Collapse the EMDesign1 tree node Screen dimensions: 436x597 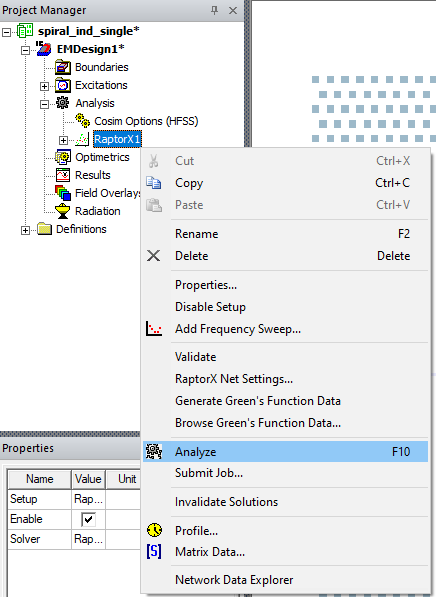click(x=26, y=50)
